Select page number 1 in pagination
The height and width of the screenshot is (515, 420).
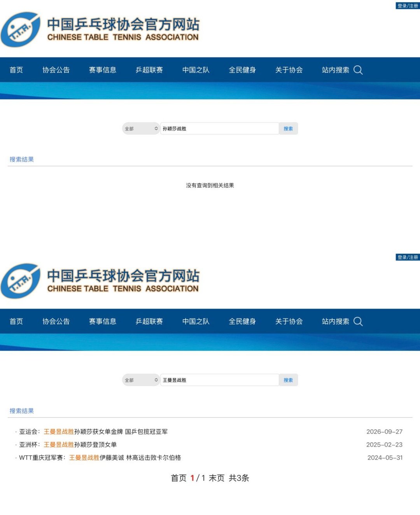192,478
